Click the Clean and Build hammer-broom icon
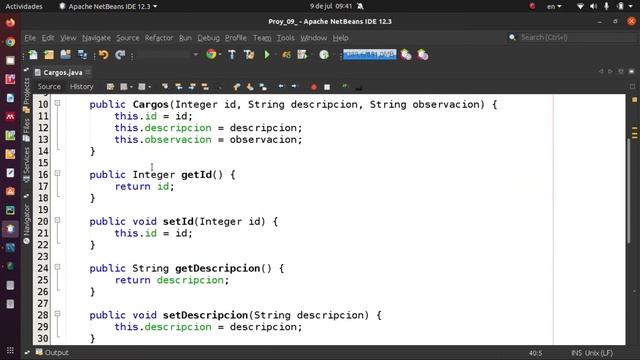 click(x=249, y=55)
